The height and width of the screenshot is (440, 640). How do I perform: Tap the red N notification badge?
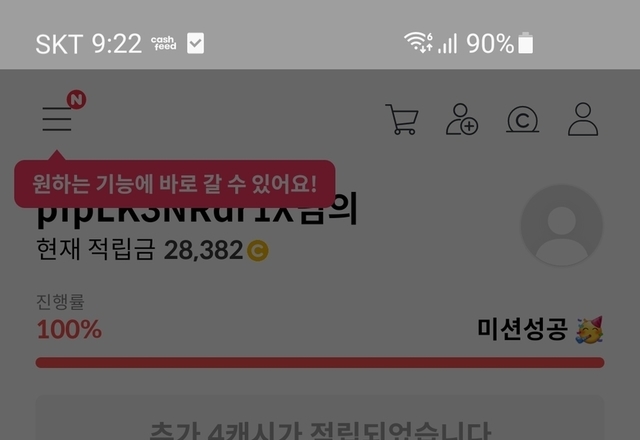(76, 100)
